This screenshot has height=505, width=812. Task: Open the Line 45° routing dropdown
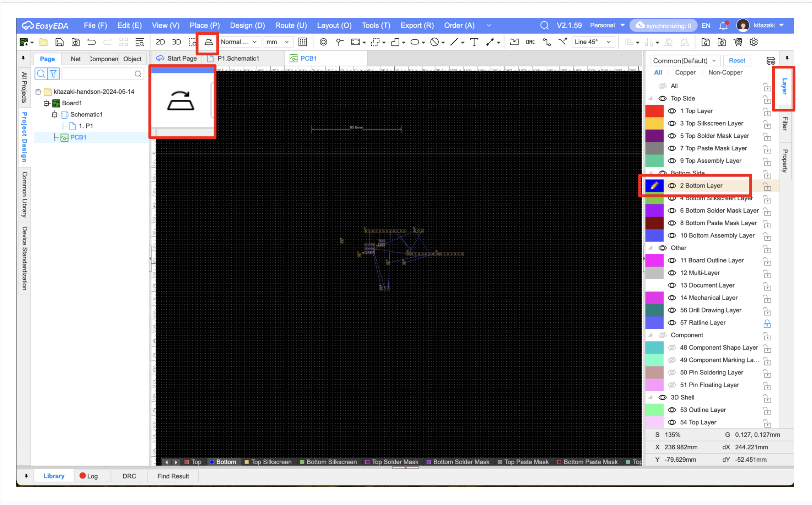(x=592, y=42)
